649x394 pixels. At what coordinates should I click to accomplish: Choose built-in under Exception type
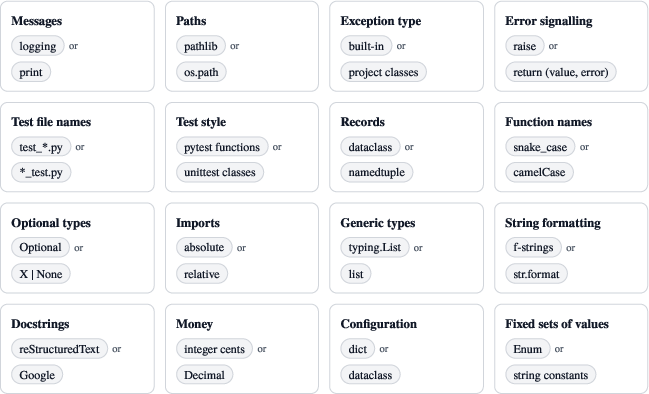[x=366, y=46]
